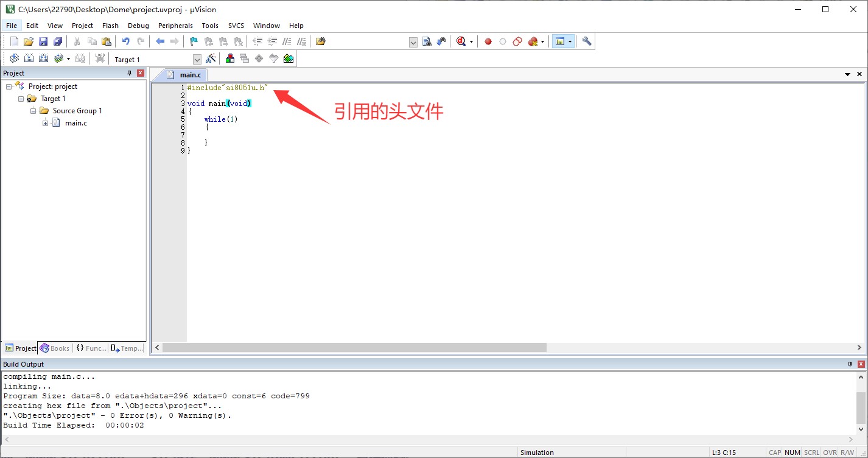Save all open files
This screenshot has width=868, height=458.
pos(58,41)
